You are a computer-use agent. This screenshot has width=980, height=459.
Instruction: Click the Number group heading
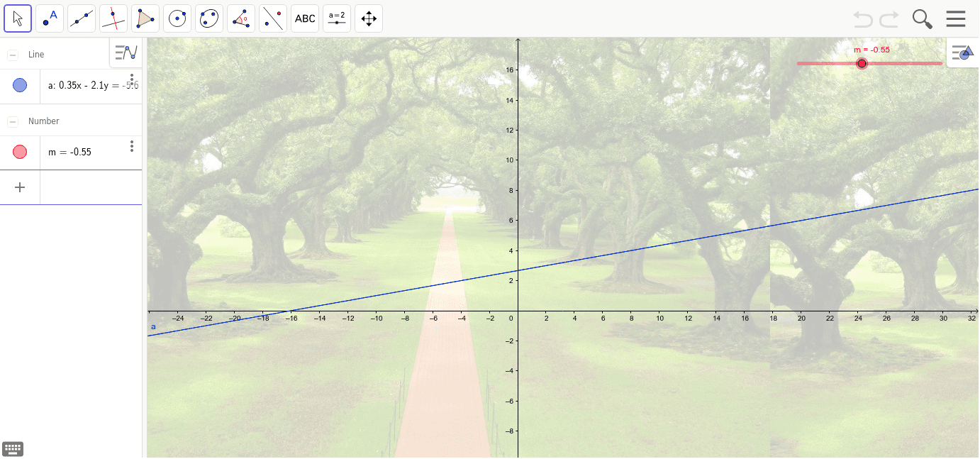tap(44, 121)
